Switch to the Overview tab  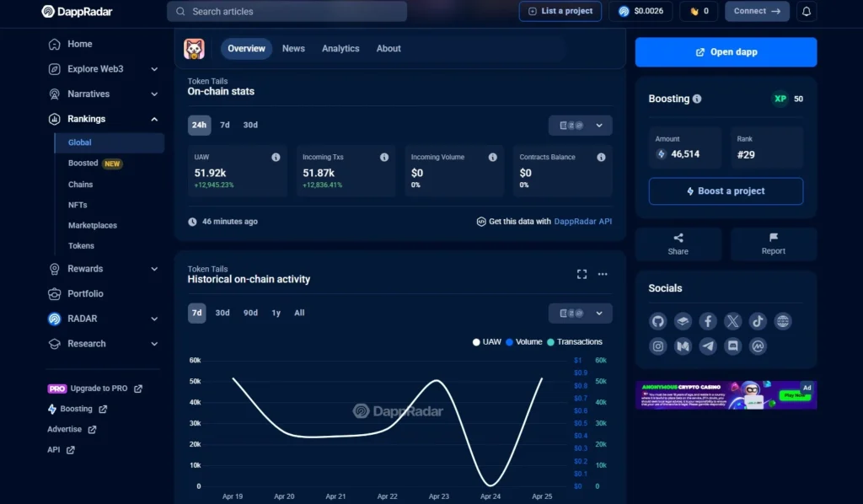pos(246,48)
